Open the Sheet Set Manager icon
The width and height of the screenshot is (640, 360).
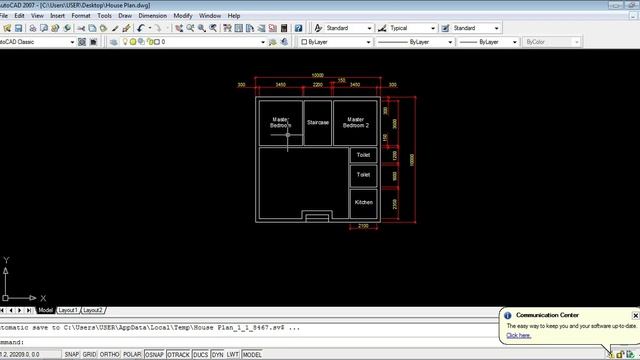coord(261,28)
